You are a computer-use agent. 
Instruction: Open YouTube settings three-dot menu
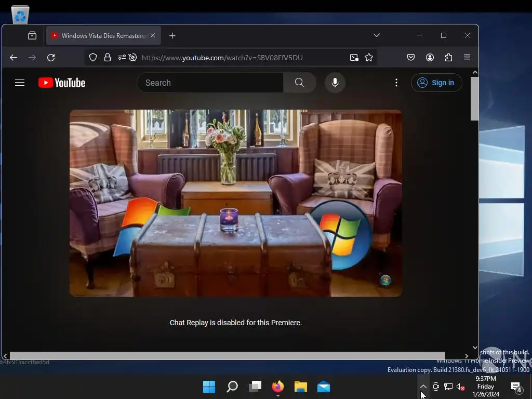coord(396,83)
